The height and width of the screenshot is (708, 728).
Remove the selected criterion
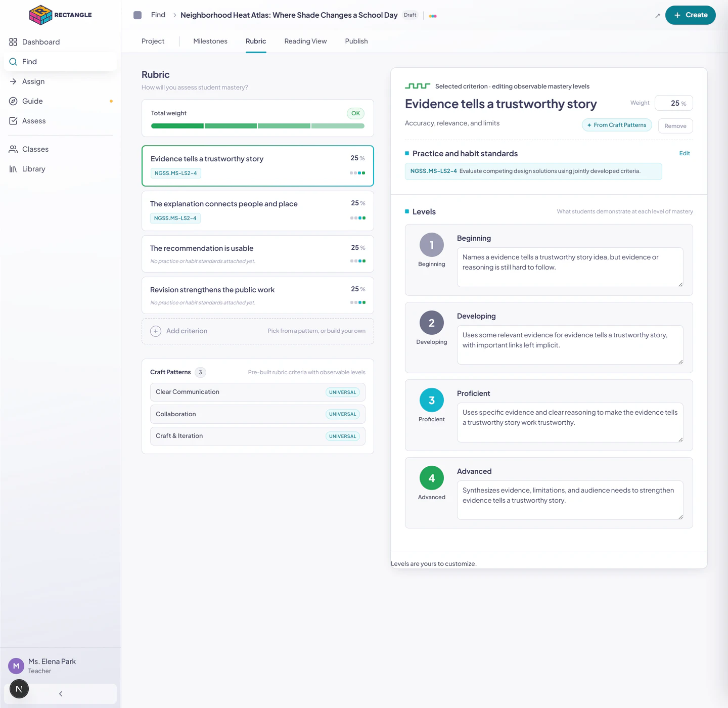coord(675,126)
